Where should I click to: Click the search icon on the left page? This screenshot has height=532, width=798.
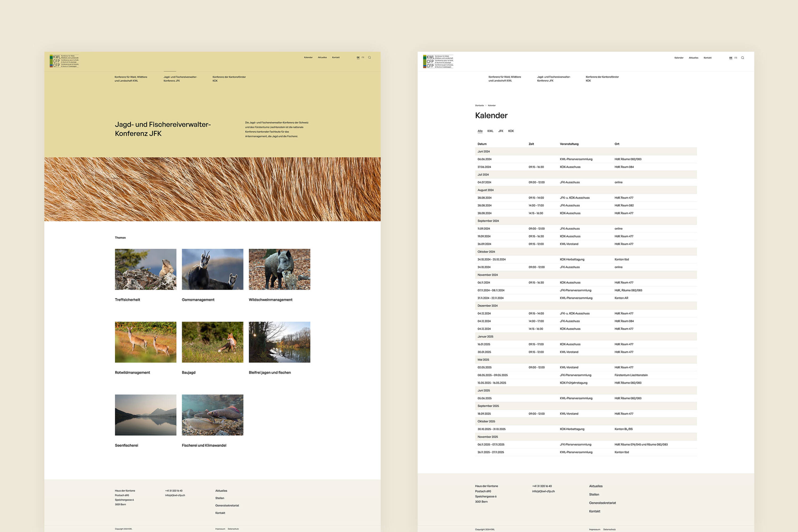369,57
